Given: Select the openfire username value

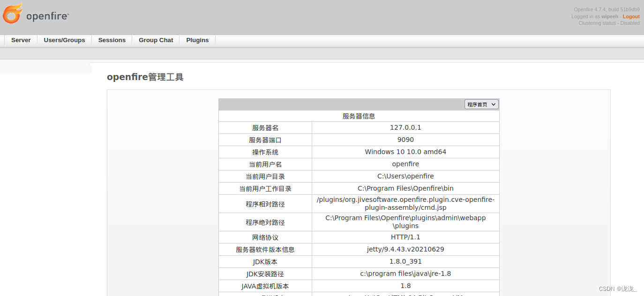Looking at the screenshot, I should click(405, 164).
